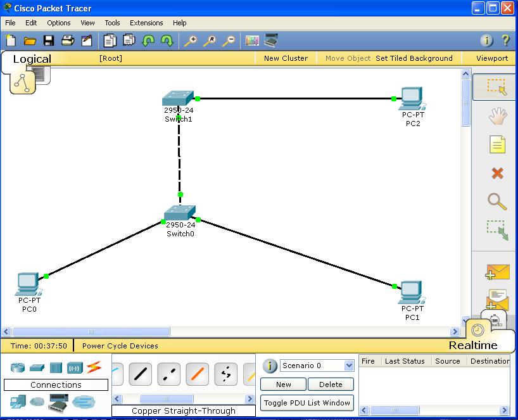The height and width of the screenshot is (420, 518).
Task: Select the WAN Emulation cloud category icon
Action: click(37, 402)
